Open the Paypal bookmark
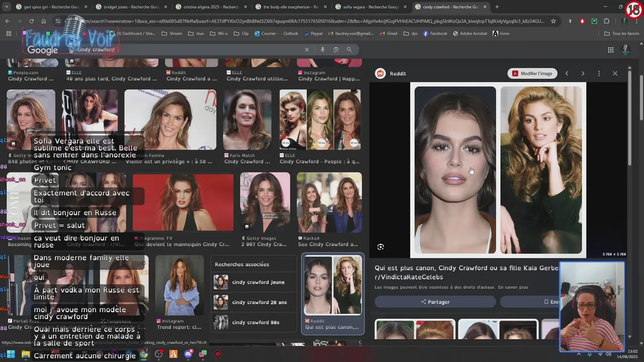This screenshot has width=644, height=362. coord(312,34)
